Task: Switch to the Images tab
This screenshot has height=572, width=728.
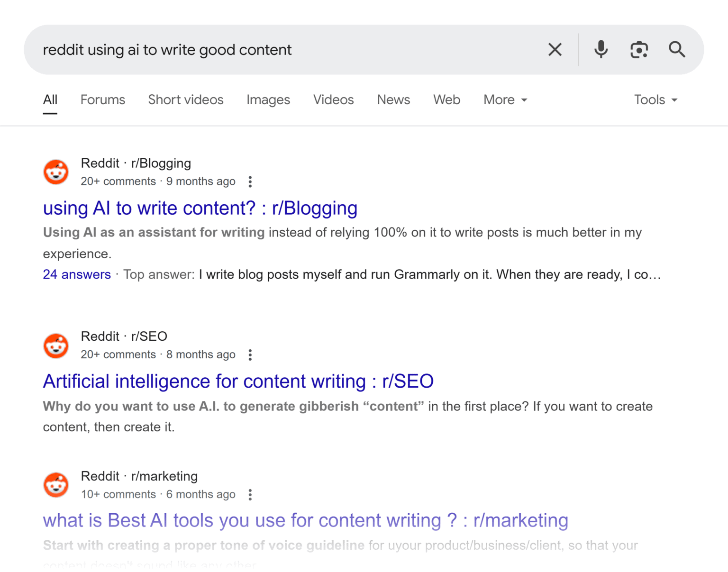Action: click(x=268, y=100)
